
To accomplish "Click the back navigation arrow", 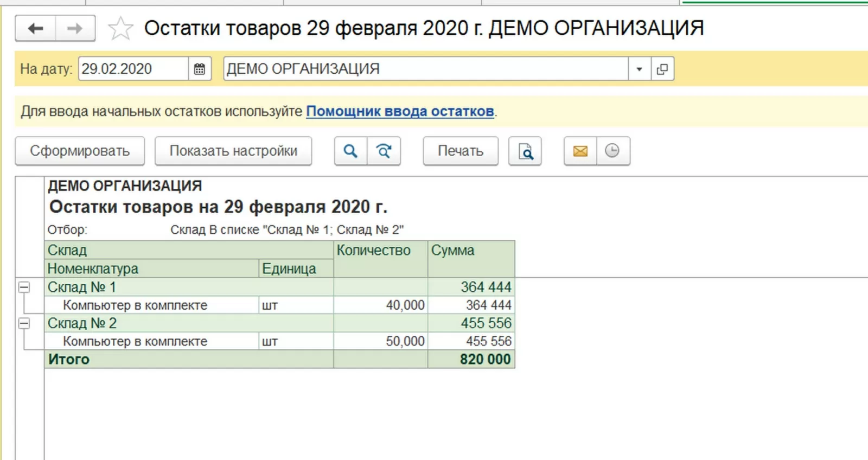I will (x=35, y=28).
